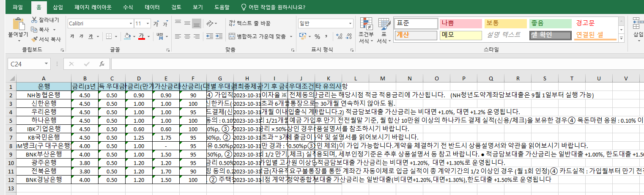Screen dimensions: 644x195
Task: Apply fill color with paint bucket
Action: coord(127,36)
